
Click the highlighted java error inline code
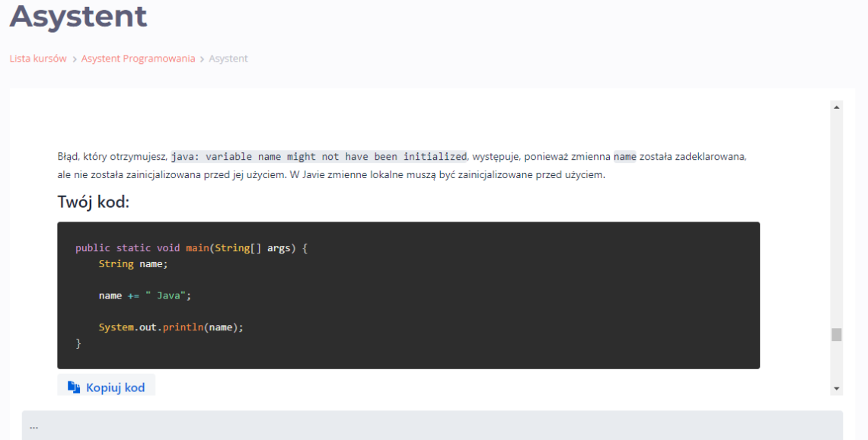click(318, 157)
